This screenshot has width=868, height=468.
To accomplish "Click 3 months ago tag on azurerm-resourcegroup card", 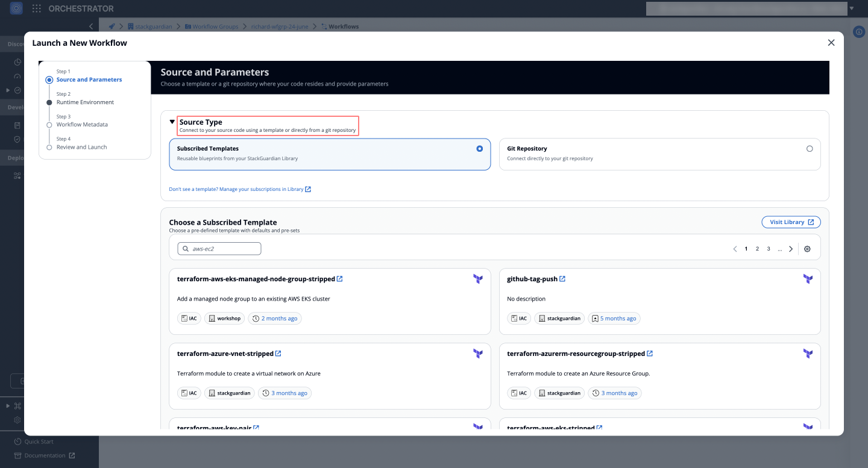I will click(x=614, y=393).
